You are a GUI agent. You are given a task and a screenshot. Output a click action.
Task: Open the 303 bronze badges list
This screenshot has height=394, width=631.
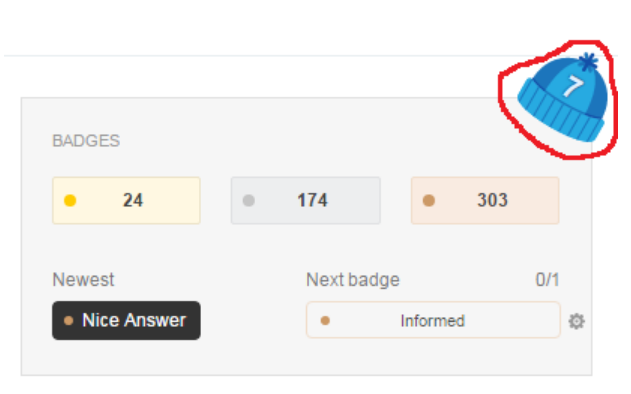pyautogui.click(x=485, y=200)
